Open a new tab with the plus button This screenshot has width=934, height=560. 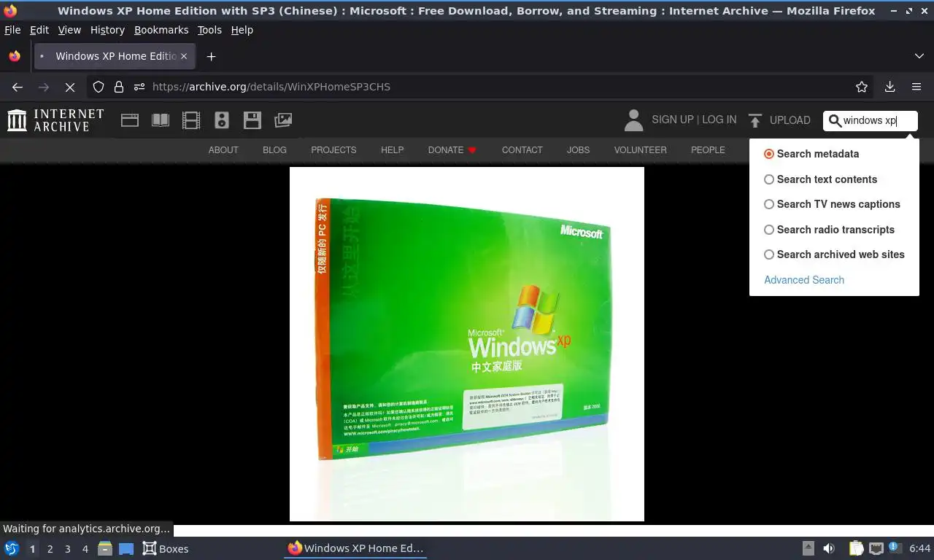pyautogui.click(x=211, y=56)
